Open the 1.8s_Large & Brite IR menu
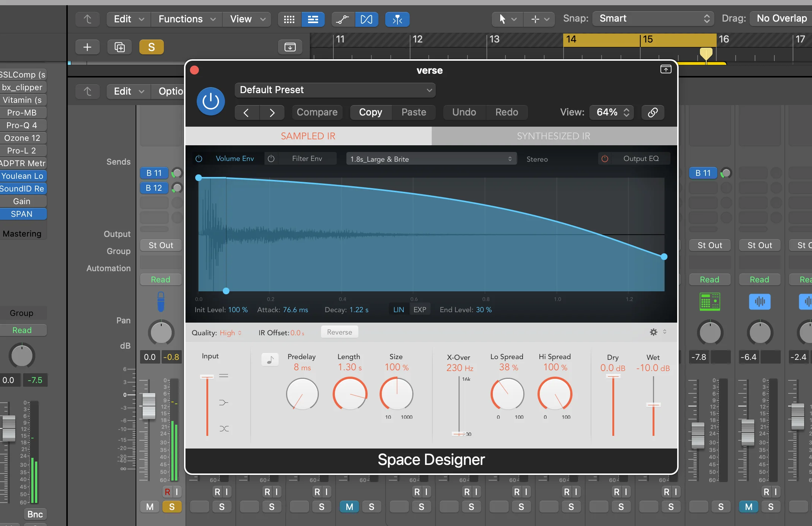812x526 pixels. click(431, 159)
